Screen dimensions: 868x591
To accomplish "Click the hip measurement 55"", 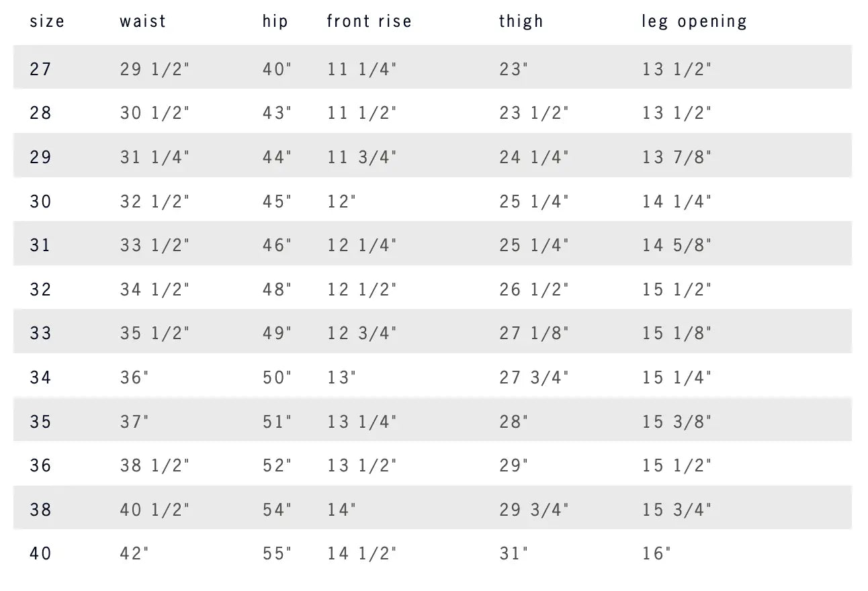I will pos(277,553).
